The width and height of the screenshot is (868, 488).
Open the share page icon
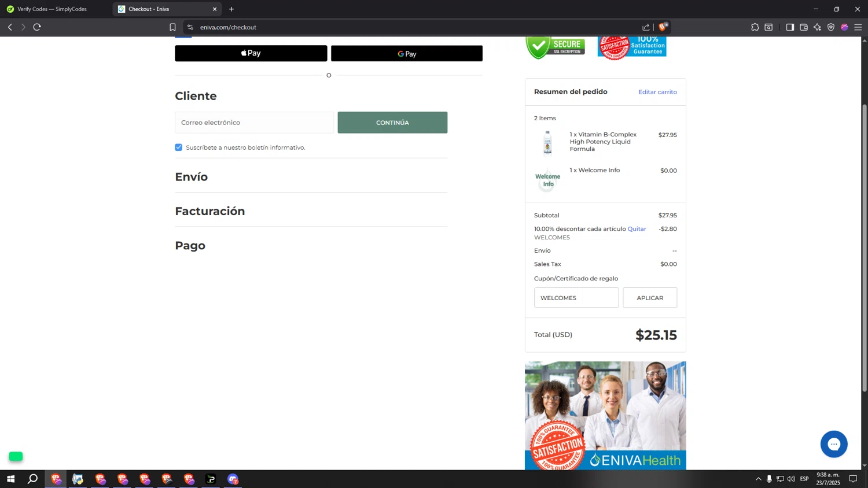tap(646, 27)
